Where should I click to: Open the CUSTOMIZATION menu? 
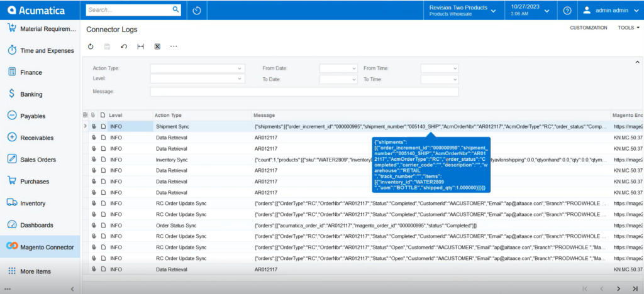click(x=588, y=28)
